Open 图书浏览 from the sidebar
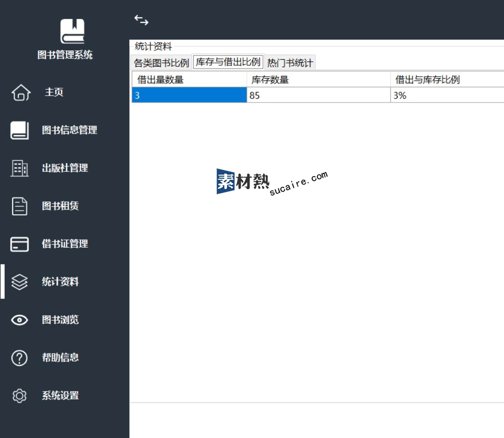Screen dimensions: 504x438 [x=60, y=320]
